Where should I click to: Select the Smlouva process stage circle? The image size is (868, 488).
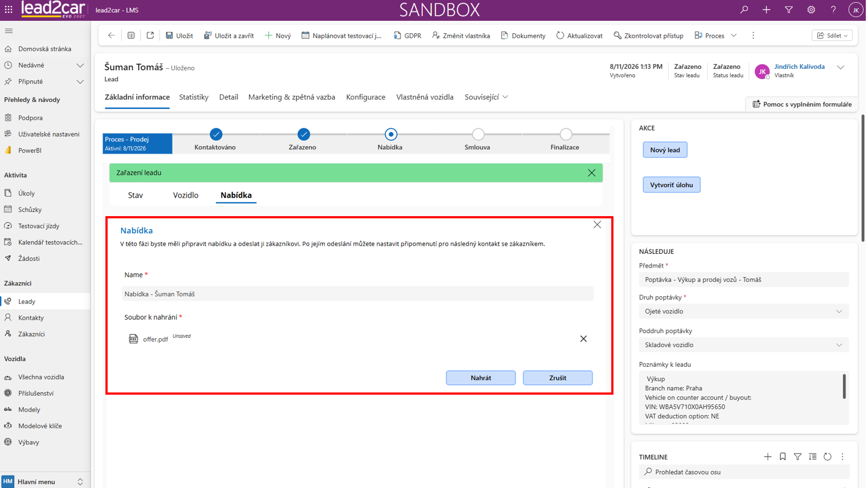pos(478,134)
